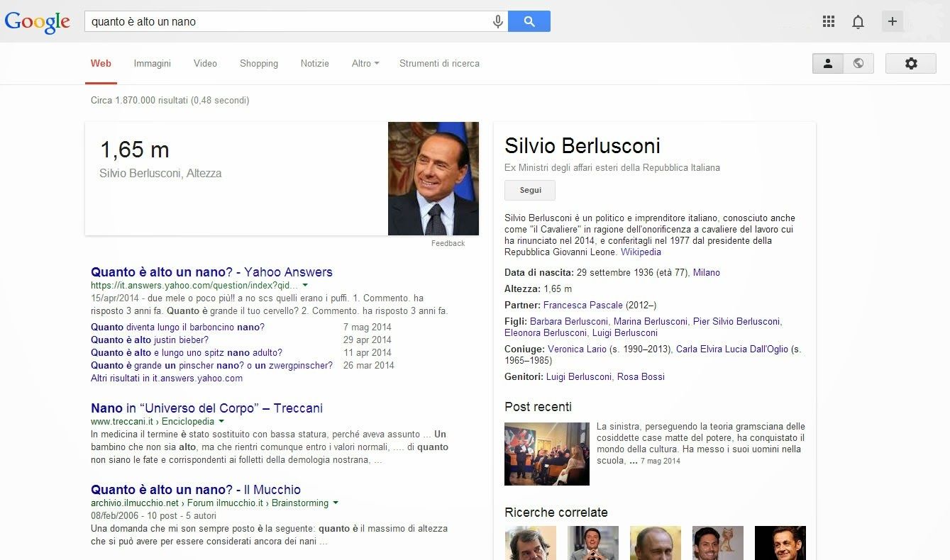950x560 pixels.
Task: Click the Google logo
Action: (37, 22)
